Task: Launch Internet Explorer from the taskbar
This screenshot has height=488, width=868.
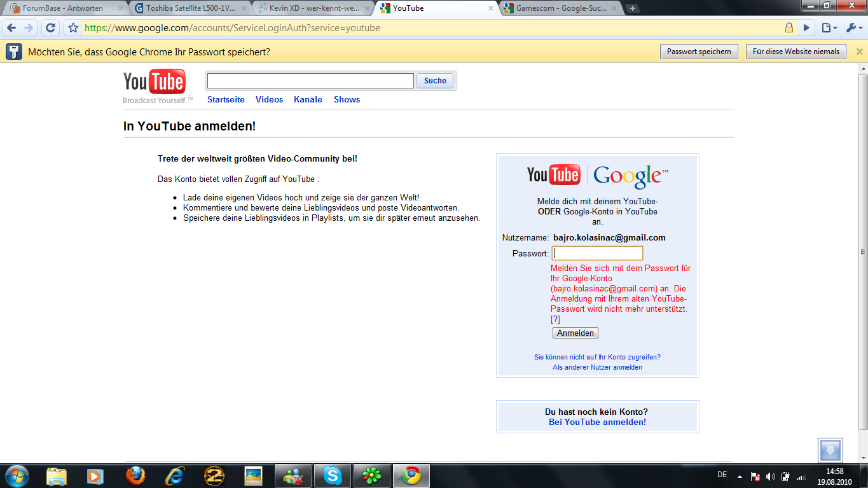Action: point(174,476)
